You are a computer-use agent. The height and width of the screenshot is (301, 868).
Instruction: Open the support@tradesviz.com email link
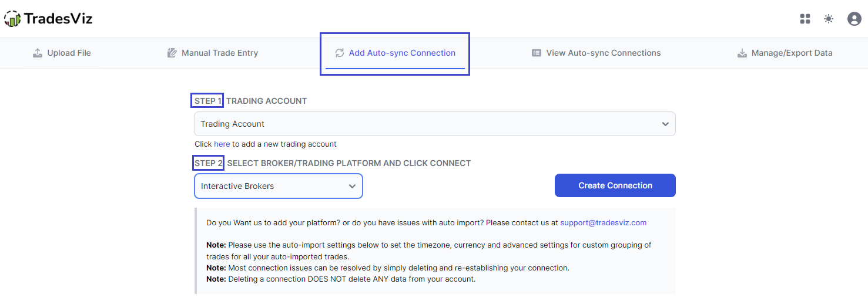pos(604,222)
